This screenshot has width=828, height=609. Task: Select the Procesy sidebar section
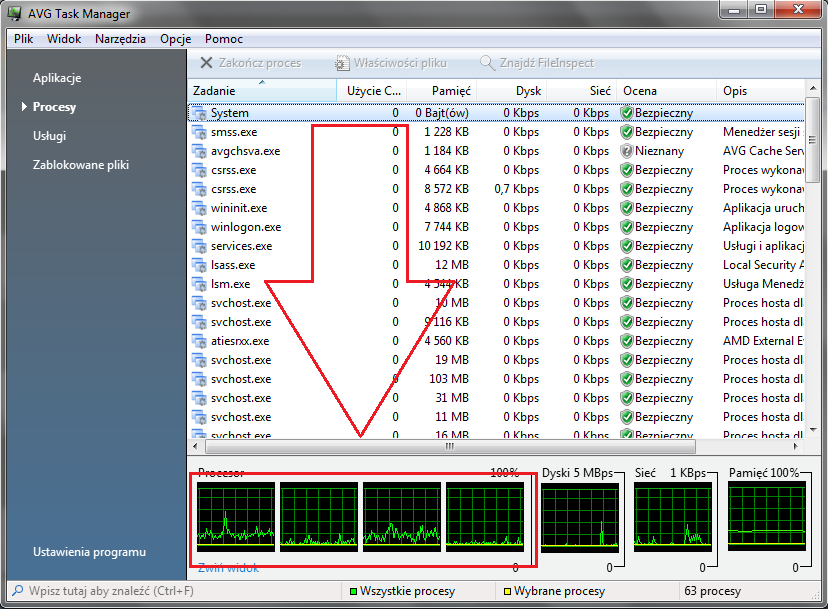(54, 107)
